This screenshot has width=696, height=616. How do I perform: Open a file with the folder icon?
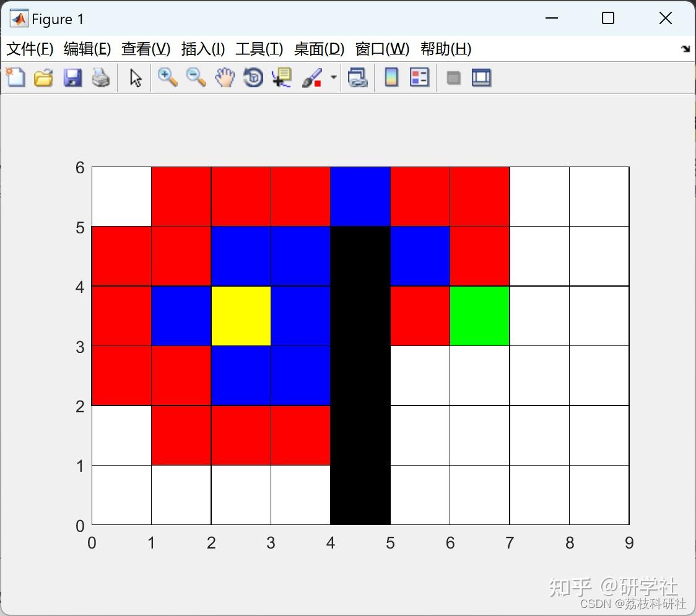tap(43, 77)
